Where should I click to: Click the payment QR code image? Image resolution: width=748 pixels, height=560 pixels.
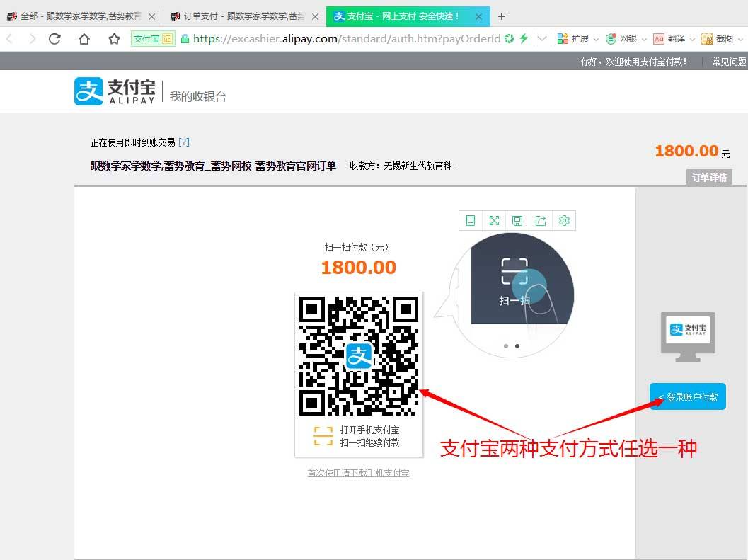pos(359,355)
